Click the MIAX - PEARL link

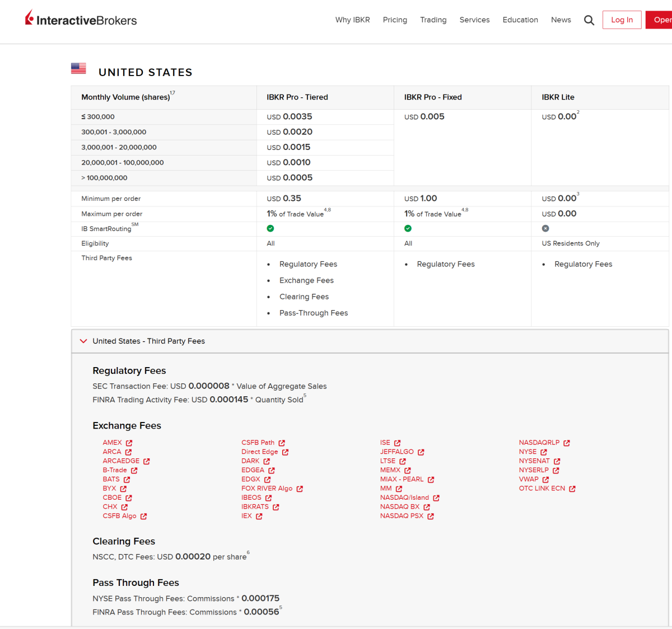pyautogui.click(x=402, y=480)
